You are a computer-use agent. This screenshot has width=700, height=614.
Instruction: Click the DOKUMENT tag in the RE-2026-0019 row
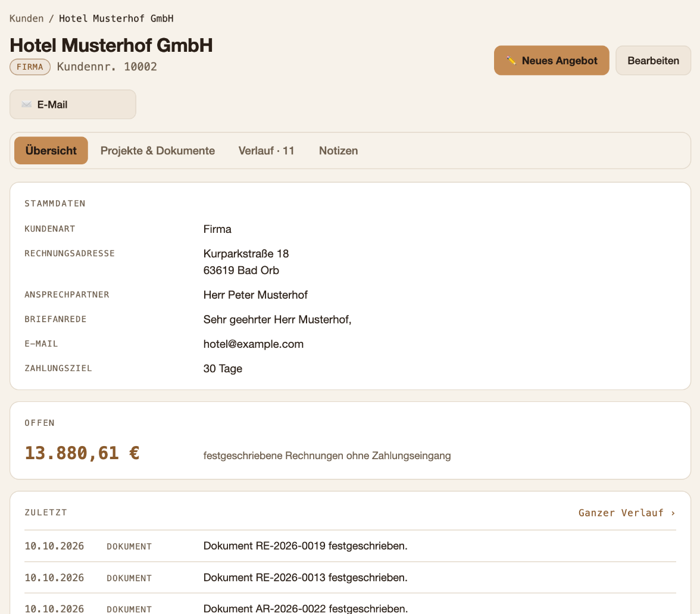129,547
